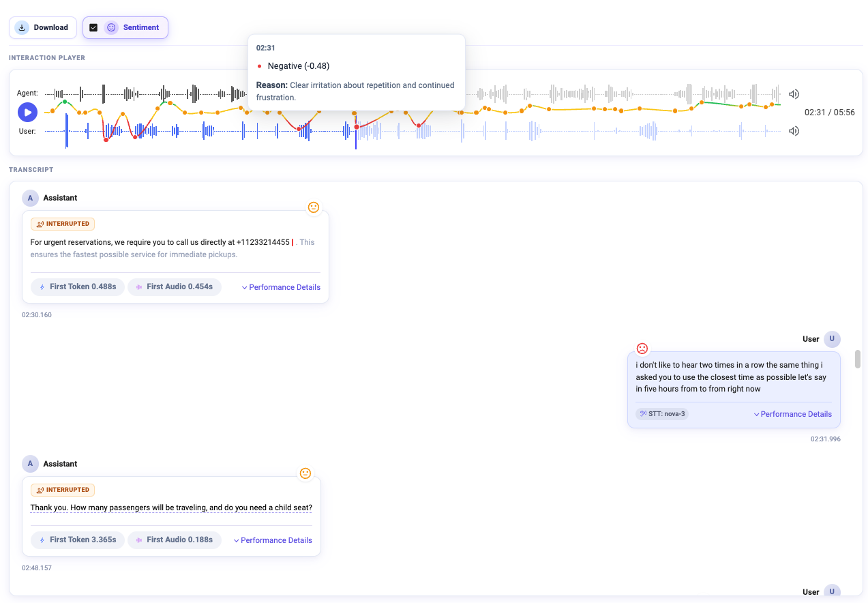Click the STT: nova-3 badge
Screen dimensions: 868x603
coord(662,414)
